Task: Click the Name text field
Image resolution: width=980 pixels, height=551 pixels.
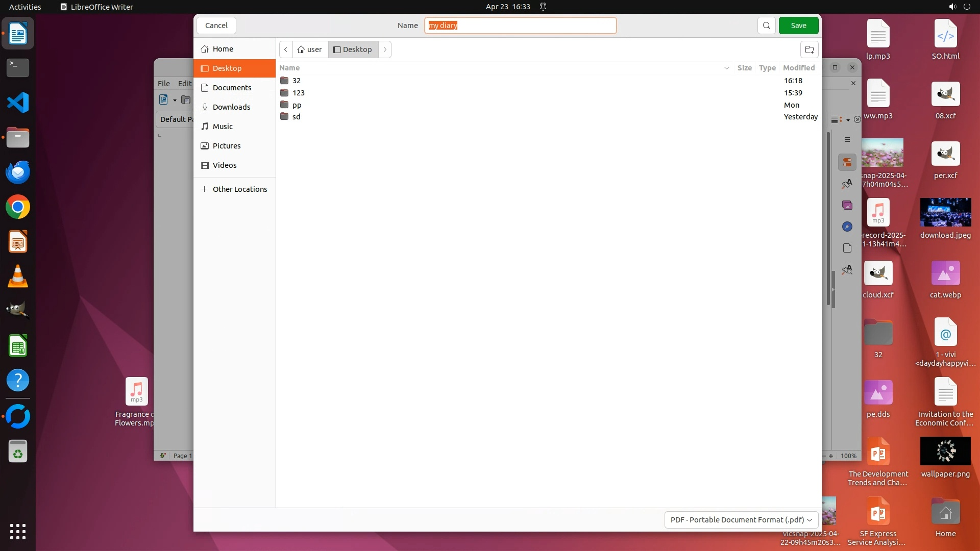Action: tap(520, 26)
